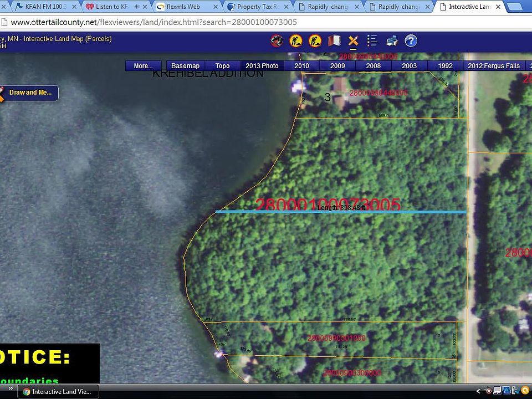The width and height of the screenshot is (532, 399).
Task: Select the 2010 aerial imagery
Action: 301,66
